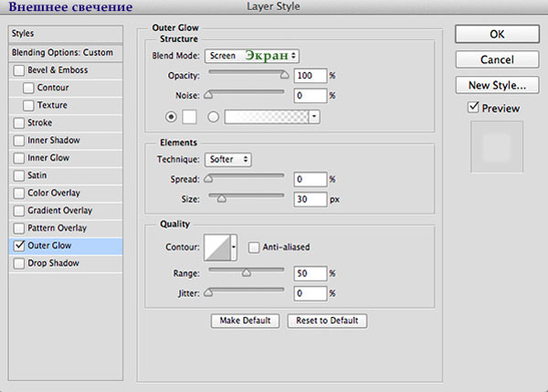Viewport: 548px width, 392px height.
Task: Open the Technique Softer dropdown
Action: (x=227, y=160)
